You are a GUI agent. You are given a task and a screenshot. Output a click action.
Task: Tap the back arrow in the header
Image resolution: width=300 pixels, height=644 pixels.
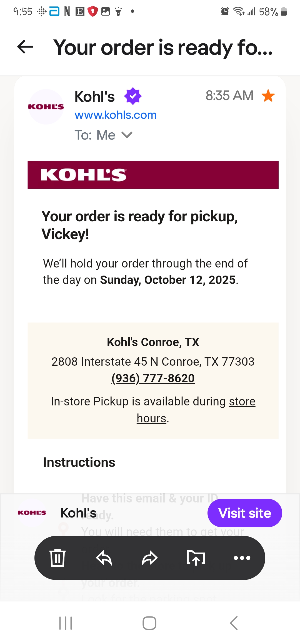pyautogui.click(x=25, y=47)
